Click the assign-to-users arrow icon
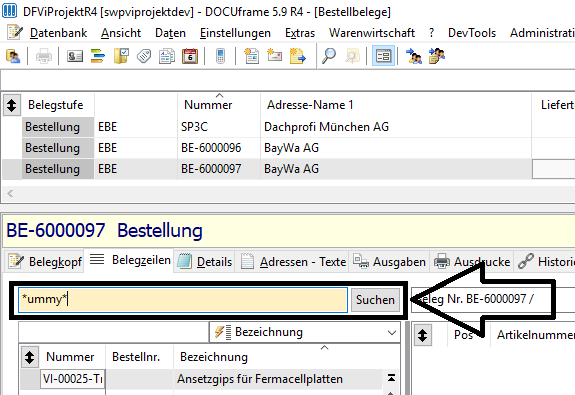575x395 pixels. (414, 56)
